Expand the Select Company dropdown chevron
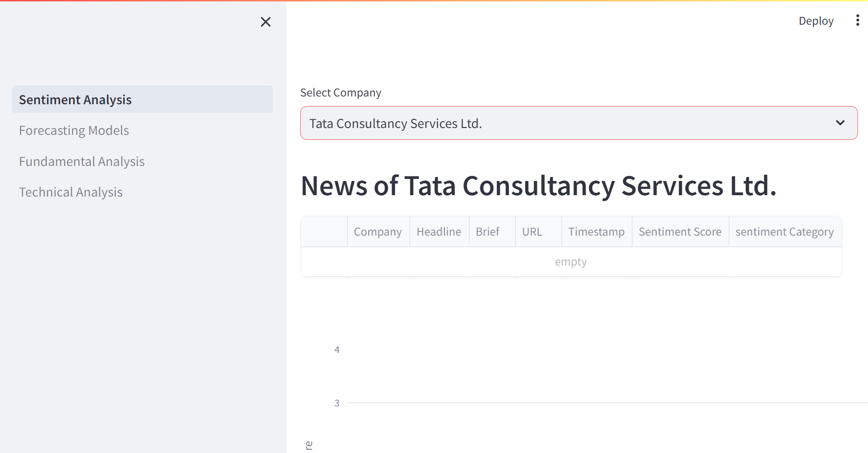Screen dimensions: 868x453 [x=840, y=123]
